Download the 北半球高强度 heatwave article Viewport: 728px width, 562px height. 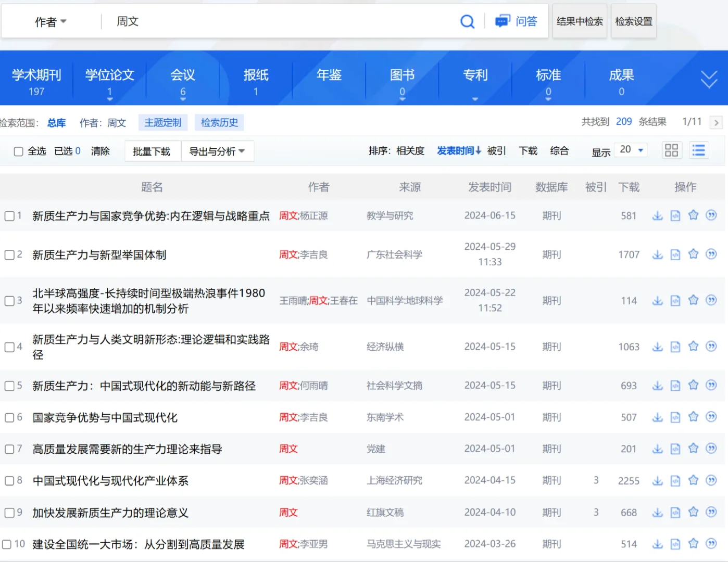(658, 301)
